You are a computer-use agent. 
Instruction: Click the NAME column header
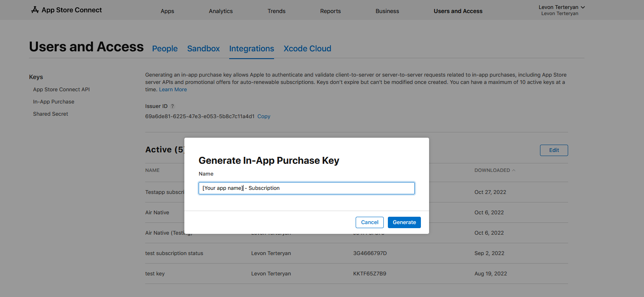click(153, 170)
